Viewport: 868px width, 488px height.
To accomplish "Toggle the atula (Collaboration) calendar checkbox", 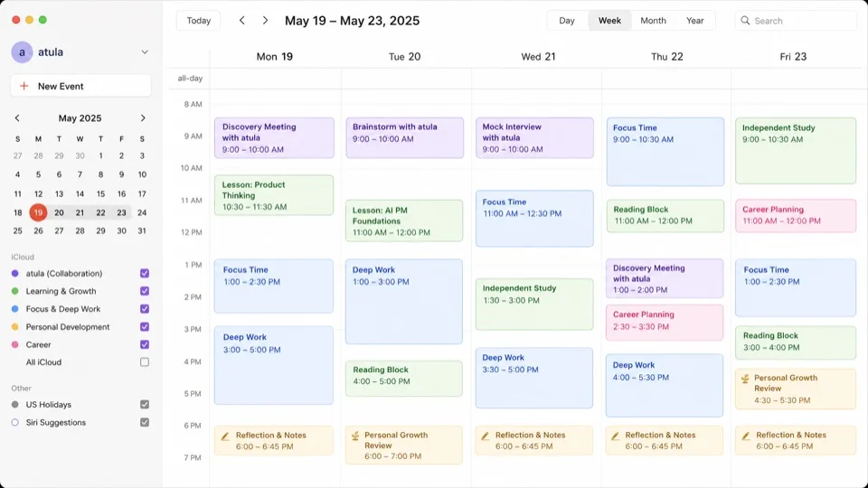I will pyautogui.click(x=145, y=273).
